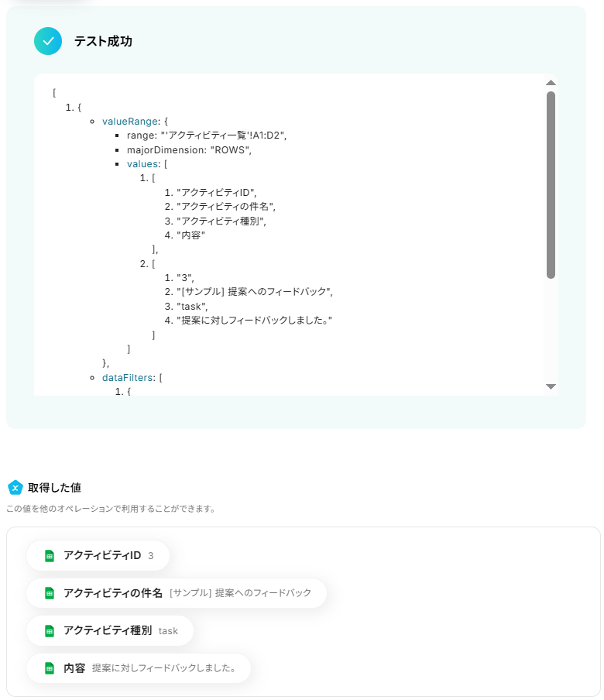The height and width of the screenshot is (700, 604).
Task: Click the テスト成功 heading text
Action: [x=103, y=41]
